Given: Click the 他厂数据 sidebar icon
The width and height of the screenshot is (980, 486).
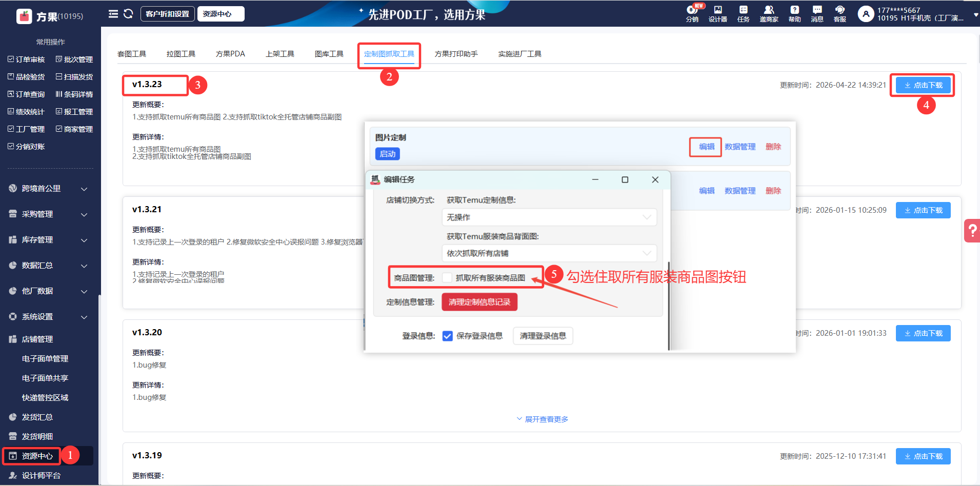Looking at the screenshot, I should click(13, 291).
